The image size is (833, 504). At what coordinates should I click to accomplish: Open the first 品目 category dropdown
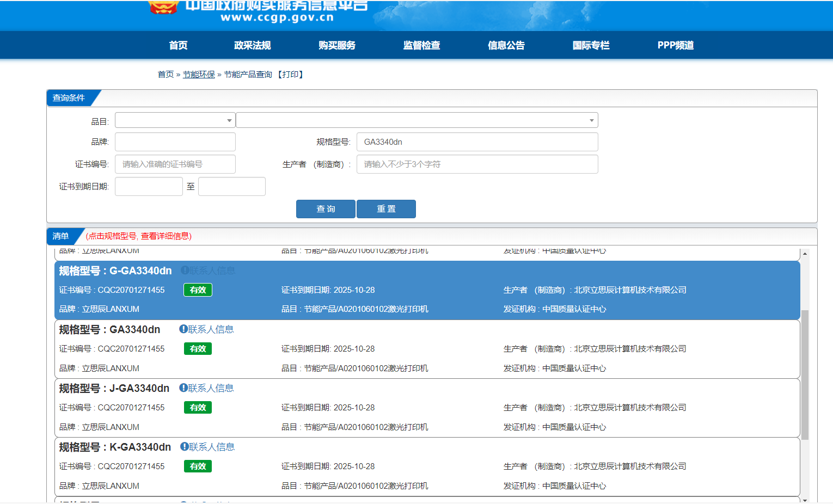(175, 120)
